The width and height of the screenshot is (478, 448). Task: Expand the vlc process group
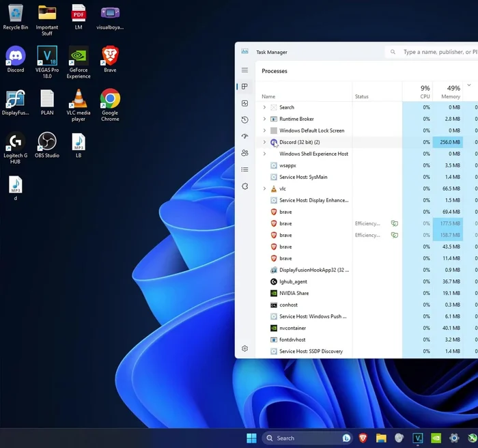264,188
